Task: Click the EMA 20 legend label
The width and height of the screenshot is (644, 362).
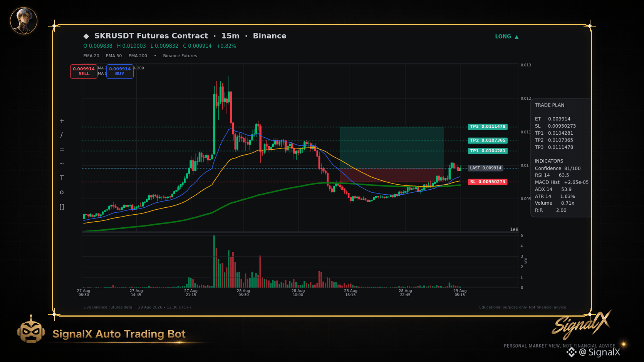Action: pos(91,56)
